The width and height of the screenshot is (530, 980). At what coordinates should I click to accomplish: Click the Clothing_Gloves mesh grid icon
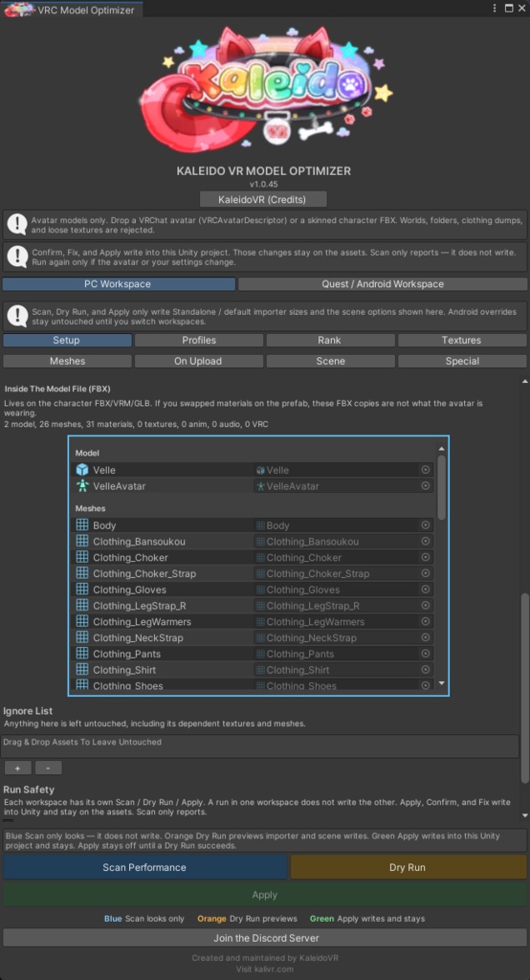click(82, 590)
